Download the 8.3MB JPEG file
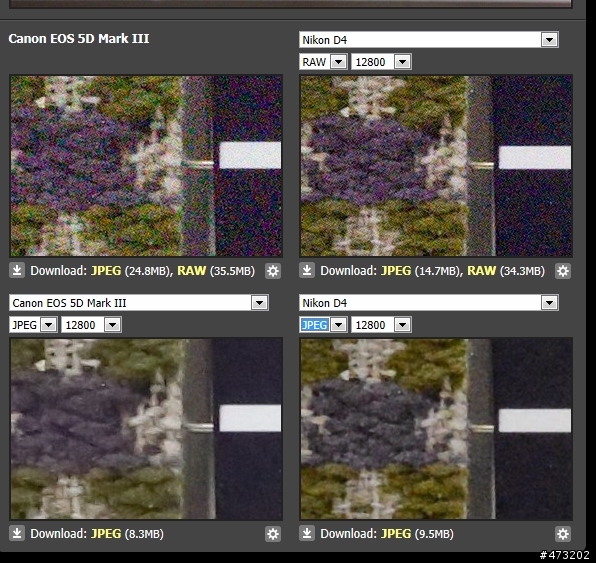Image resolution: width=596 pixels, height=563 pixels. 106,534
